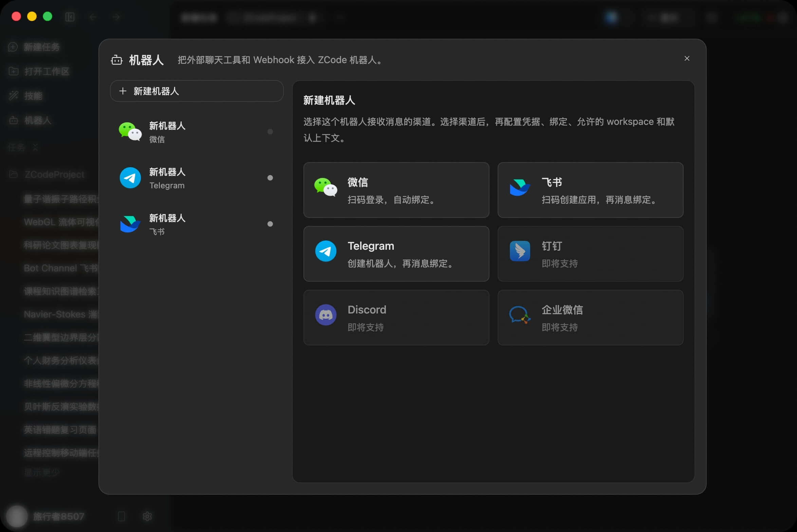Click 即将支持 under Discord
The height and width of the screenshot is (532, 797).
point(366,327)
